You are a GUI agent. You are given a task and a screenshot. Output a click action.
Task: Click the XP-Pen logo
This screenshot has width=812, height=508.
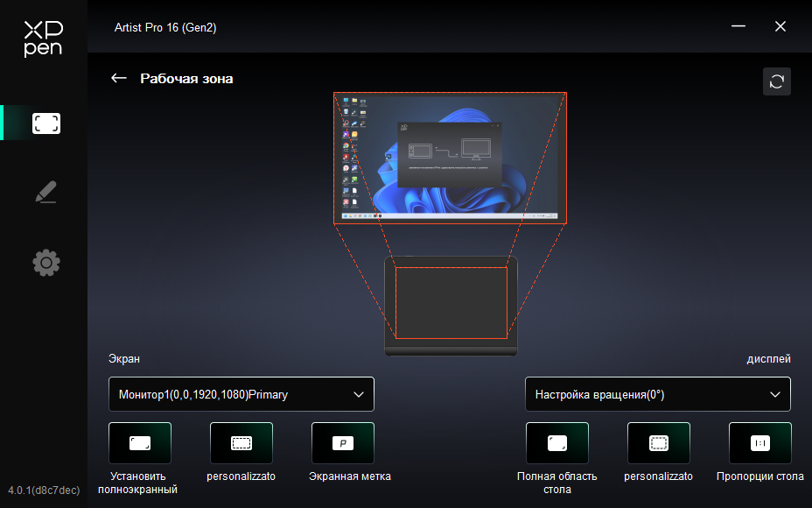coord(44,39)
